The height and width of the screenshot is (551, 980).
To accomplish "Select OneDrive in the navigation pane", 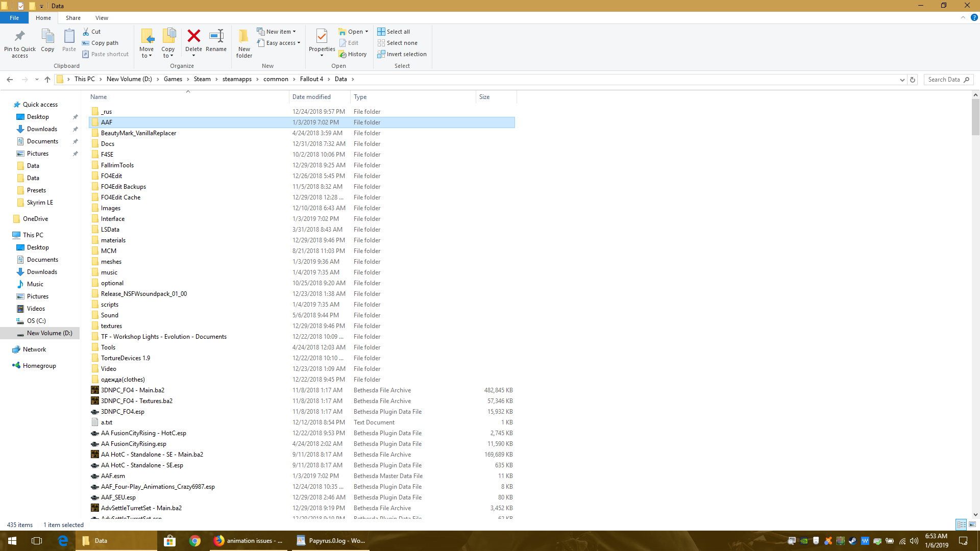I will pos(35,219).
